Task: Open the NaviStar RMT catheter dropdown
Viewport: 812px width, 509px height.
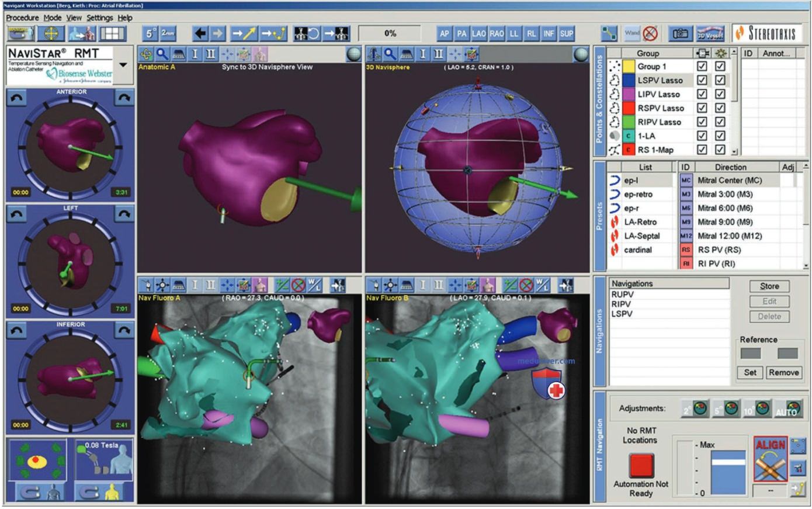Action: click(x=123, y=65)
